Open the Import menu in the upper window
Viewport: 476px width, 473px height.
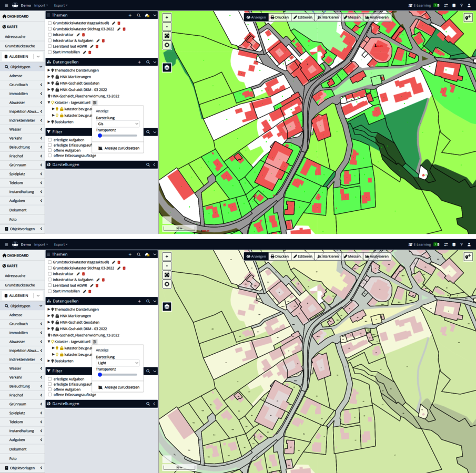click(x=40, y=5)
